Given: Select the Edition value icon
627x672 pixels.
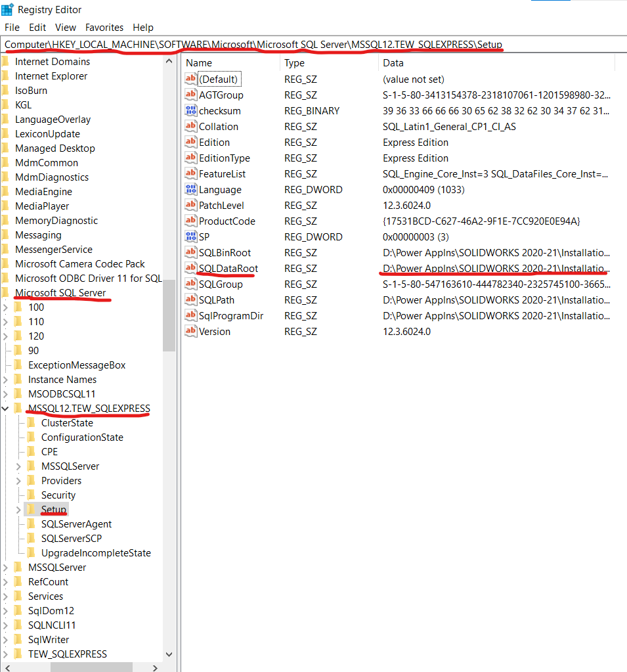Looking at the screenshot, I should pyautogui.click(x=190, y=142).
